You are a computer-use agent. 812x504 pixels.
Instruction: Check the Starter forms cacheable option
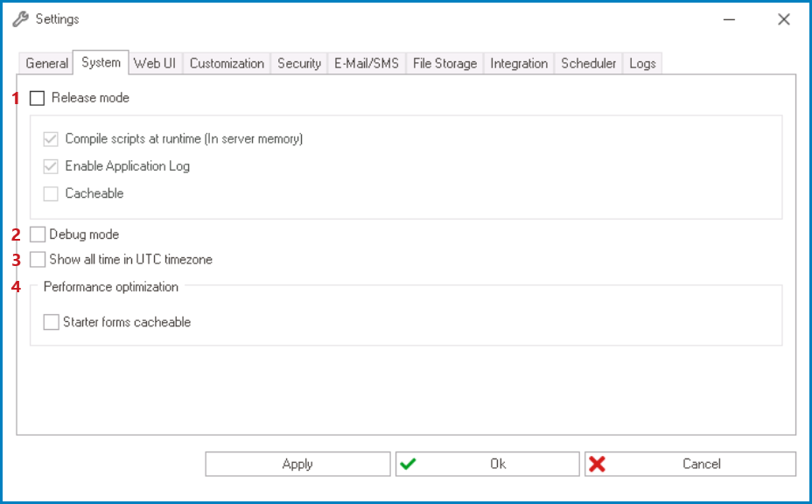point(52,322)
